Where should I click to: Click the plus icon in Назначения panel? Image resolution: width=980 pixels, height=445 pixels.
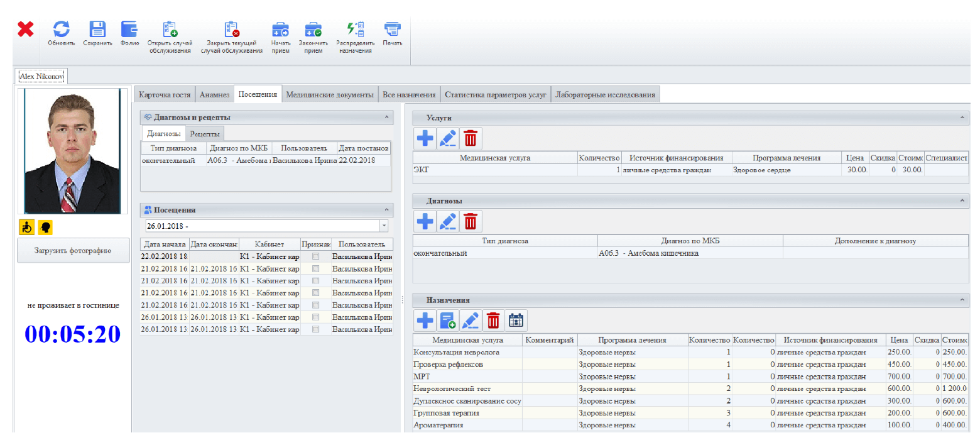(x=425, y=321)
